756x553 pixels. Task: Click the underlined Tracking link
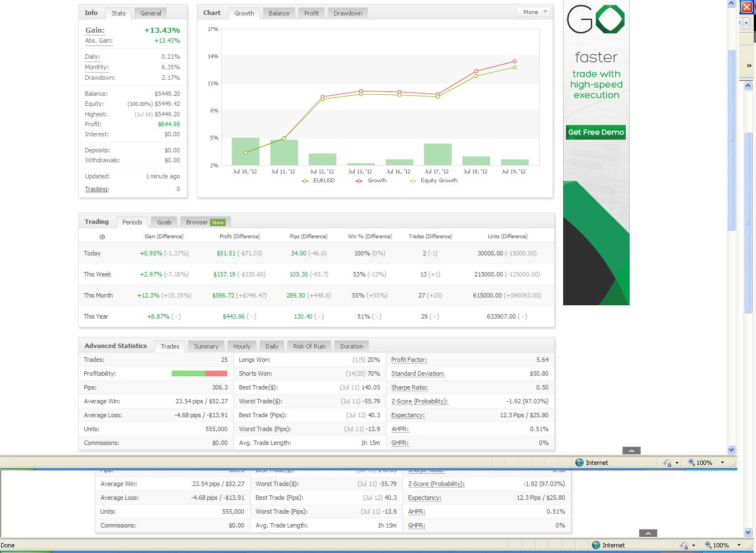[96, 189]
